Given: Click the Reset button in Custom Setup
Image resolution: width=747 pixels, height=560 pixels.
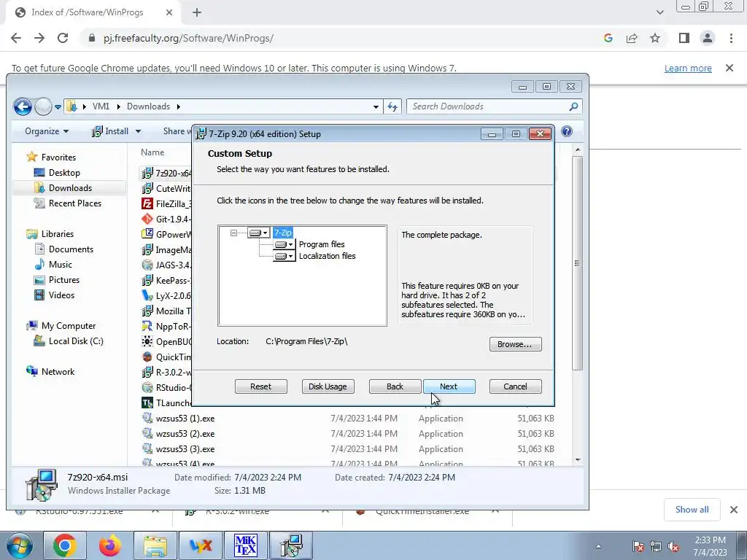Looking at the screenshot, I should [260, 386].
